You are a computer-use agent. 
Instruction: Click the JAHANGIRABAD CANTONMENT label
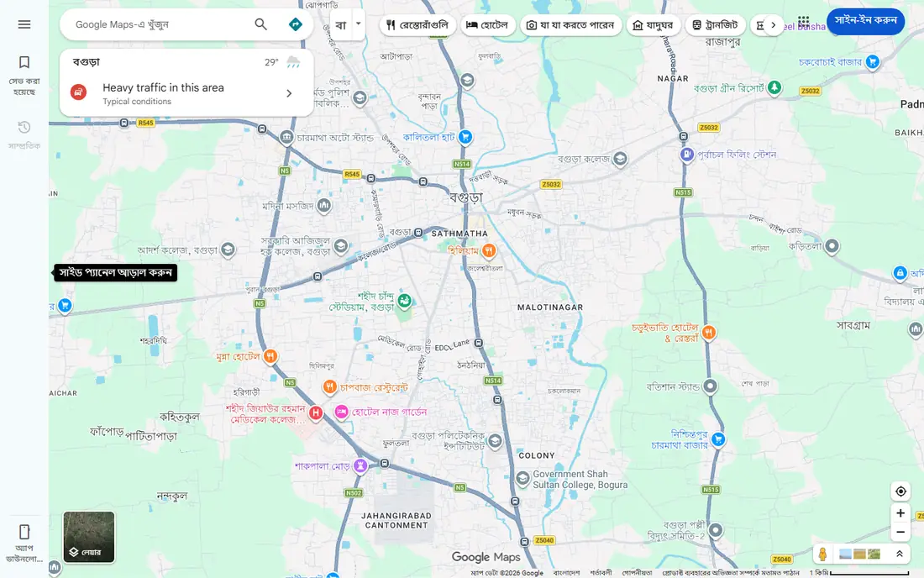[396, 520]
